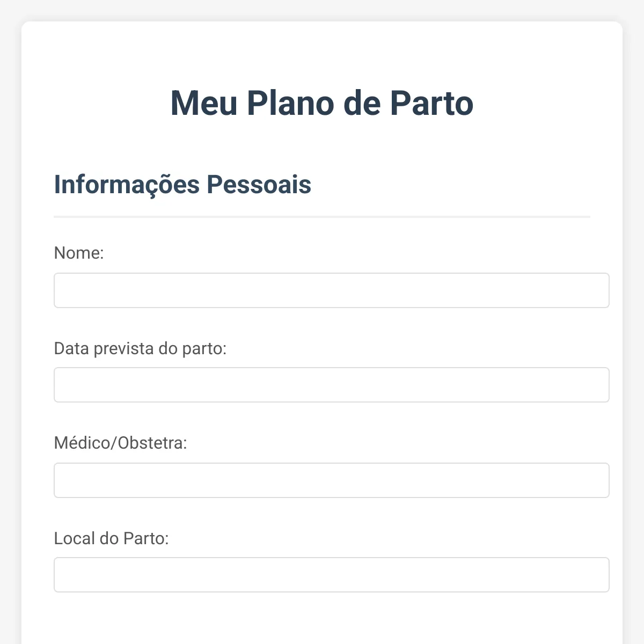Select the 'Médico/Obstetra:' label text
This screenshot has width=644, height=644.
[120, 443]
